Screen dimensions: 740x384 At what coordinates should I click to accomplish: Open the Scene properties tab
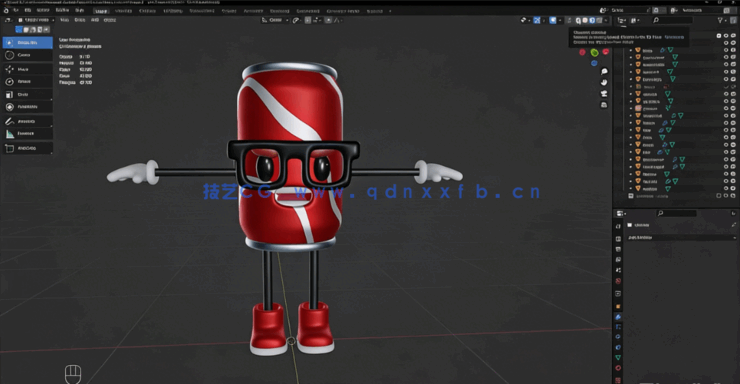[618, 270]
